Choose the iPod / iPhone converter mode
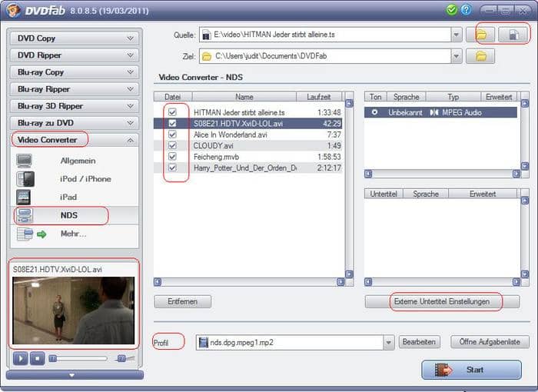538x392 pixels. [x=85, y=179]
